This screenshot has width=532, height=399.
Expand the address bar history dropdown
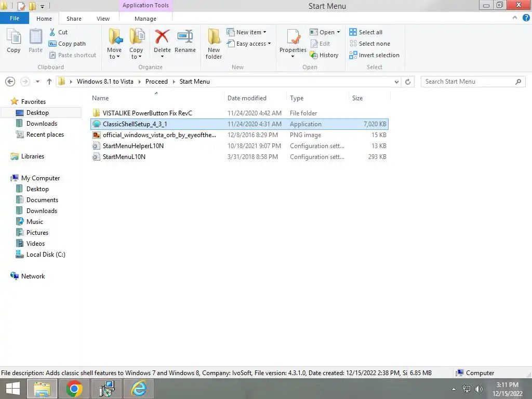396,82
